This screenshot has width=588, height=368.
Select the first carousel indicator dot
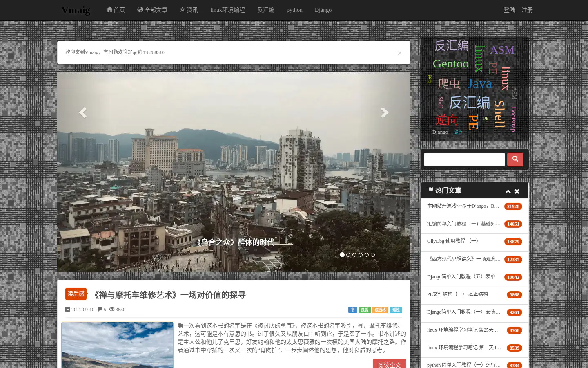342,255
